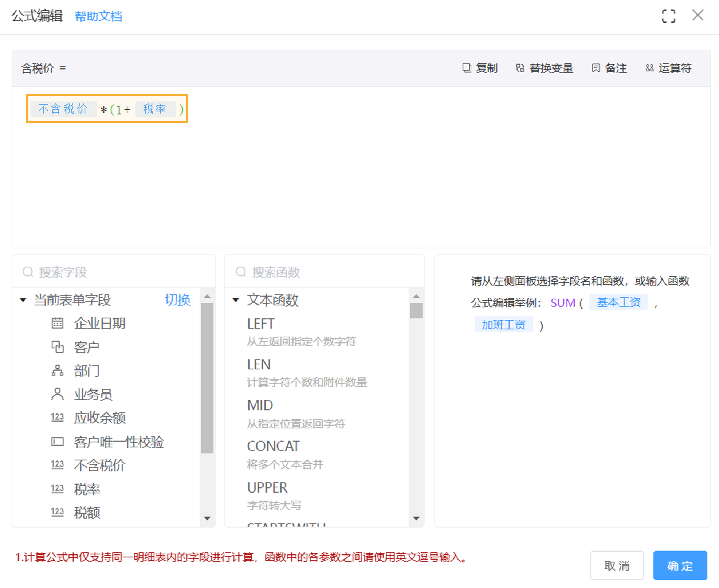Click the 取消 cancel button

[x=617, y=565]
